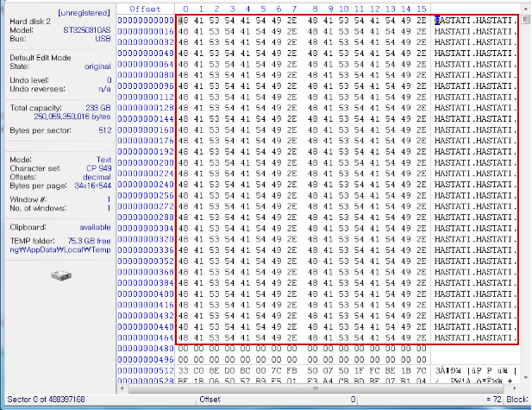Click the Offset field in status bar
532x410 pixels.
pos(278,400)
